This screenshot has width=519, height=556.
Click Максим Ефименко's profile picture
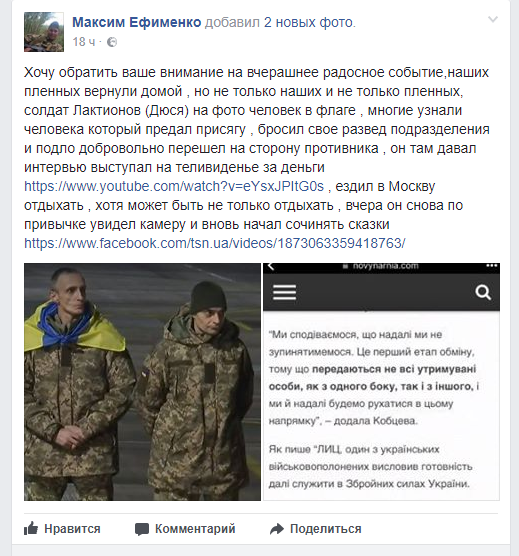tap(44, 32)
